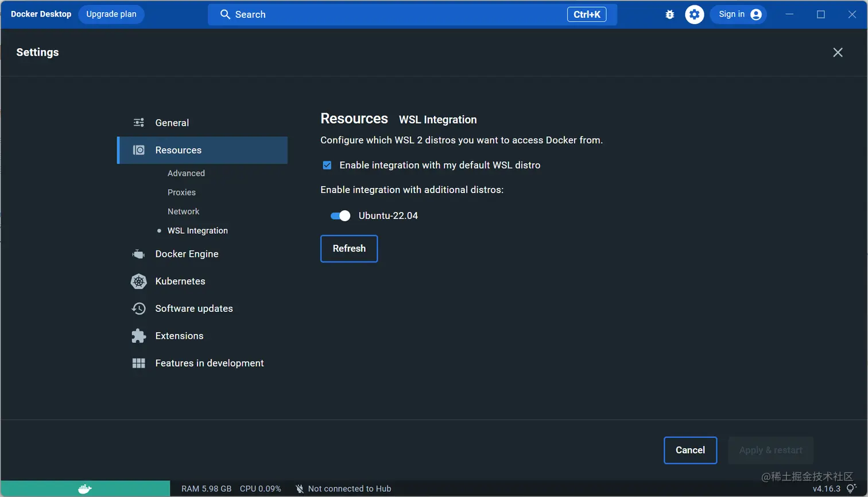This screenshot has height=497, width=868.
Task: Click the Not connected to Hub plug icon
Action: [x=300, y=489]
